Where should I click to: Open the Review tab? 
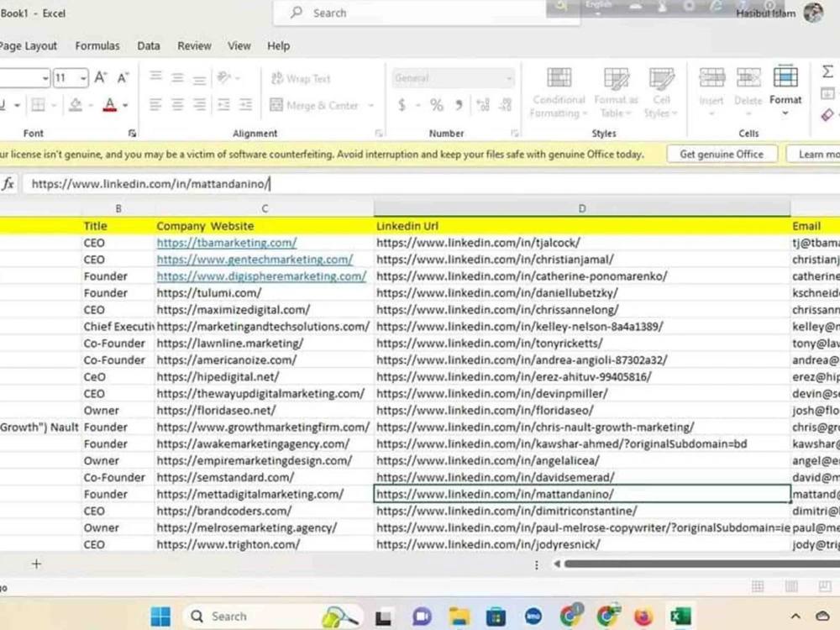[195, 46]
